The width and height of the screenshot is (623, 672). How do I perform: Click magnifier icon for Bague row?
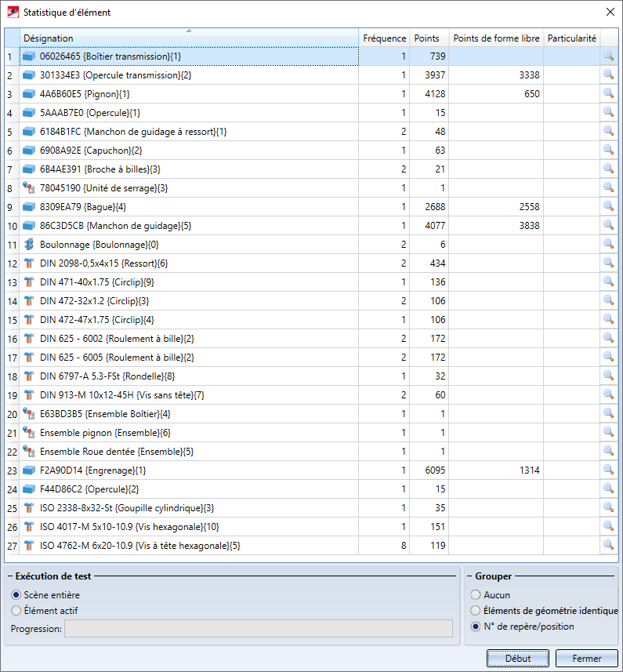click(x=608, y=206)
